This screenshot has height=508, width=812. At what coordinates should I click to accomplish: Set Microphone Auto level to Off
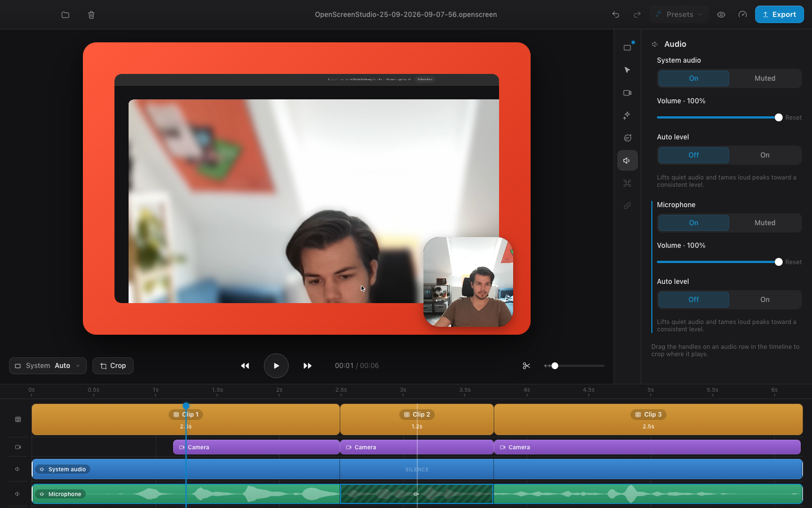[694, 300]
